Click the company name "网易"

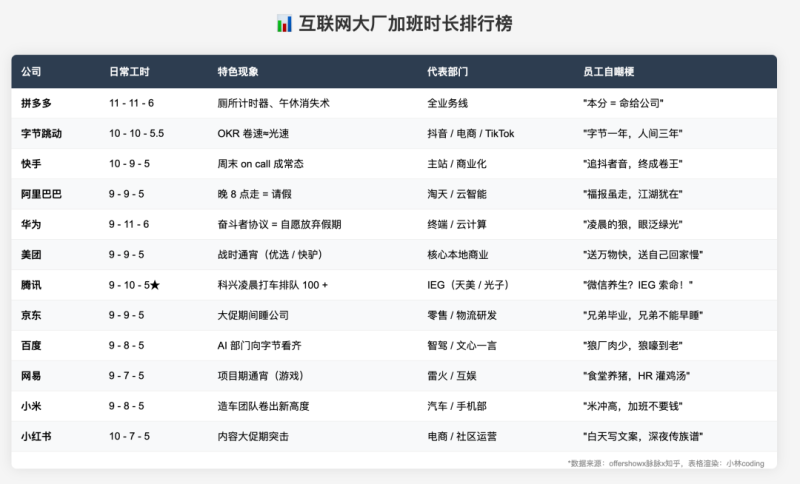click(31, 376)
